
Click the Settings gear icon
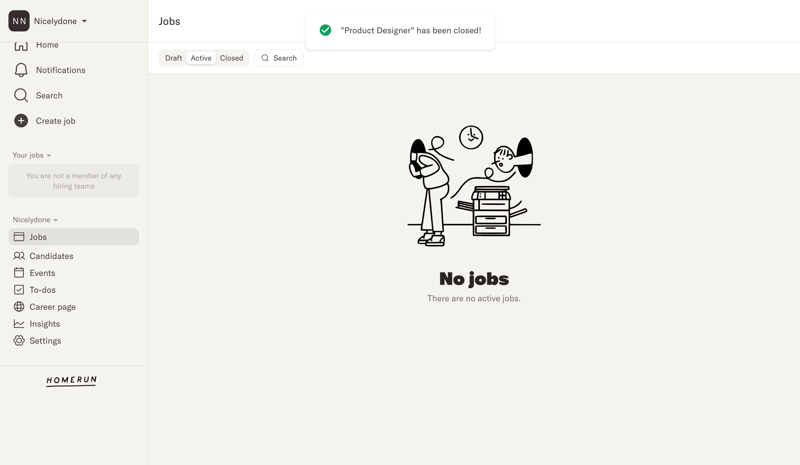point(19,340)
